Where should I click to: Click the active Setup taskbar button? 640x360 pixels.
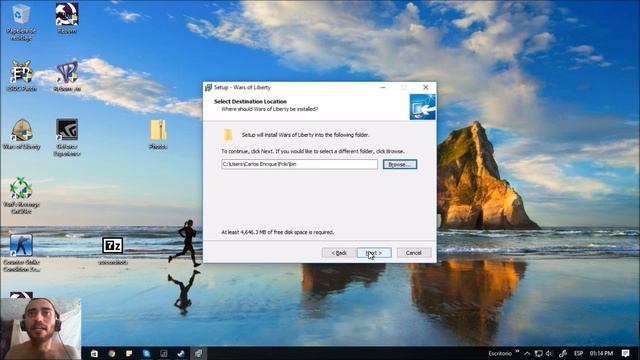coord(198,353)
